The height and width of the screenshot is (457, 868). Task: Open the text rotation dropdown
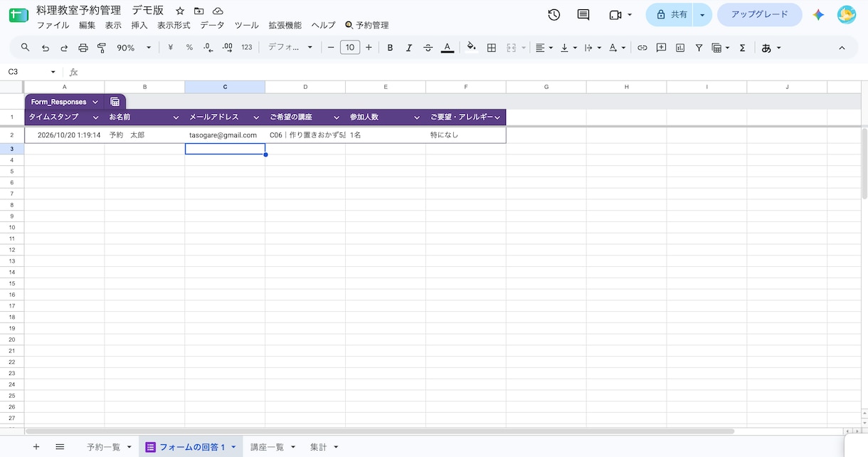tap(617, 48)
